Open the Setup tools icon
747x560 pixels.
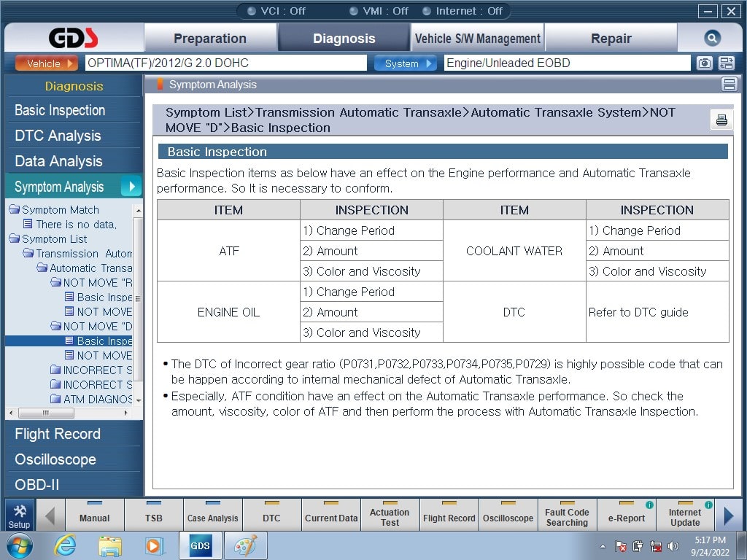click(x=20, y=516)
